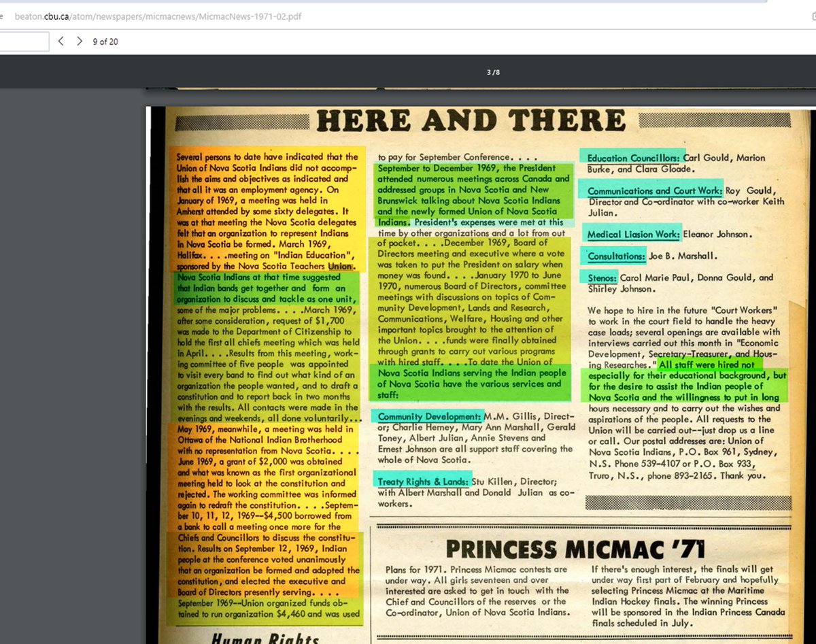Screen dimensions: 816x644
Task: Click the highlighted 'Community Development:' label
Action: point(430,416)
